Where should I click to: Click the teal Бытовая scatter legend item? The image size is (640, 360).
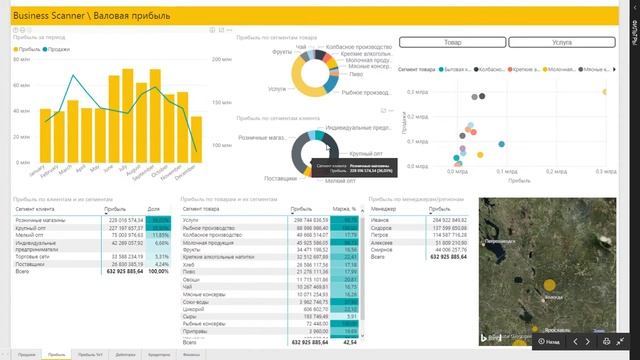point(455,69)
